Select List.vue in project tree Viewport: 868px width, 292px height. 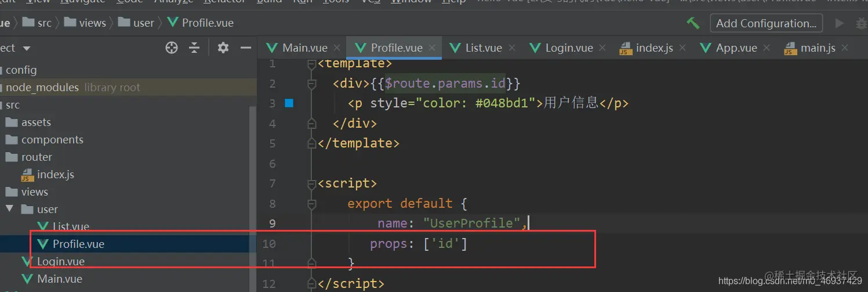click(63, 226)
